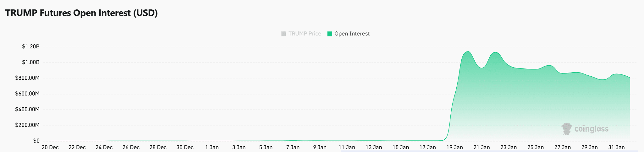Click the $400.00M y-axis label

tap(27, 110)
